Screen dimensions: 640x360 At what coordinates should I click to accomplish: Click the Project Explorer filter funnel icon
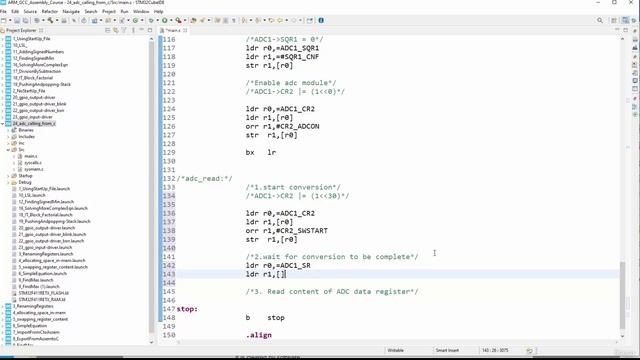click(x=124, y=30)
